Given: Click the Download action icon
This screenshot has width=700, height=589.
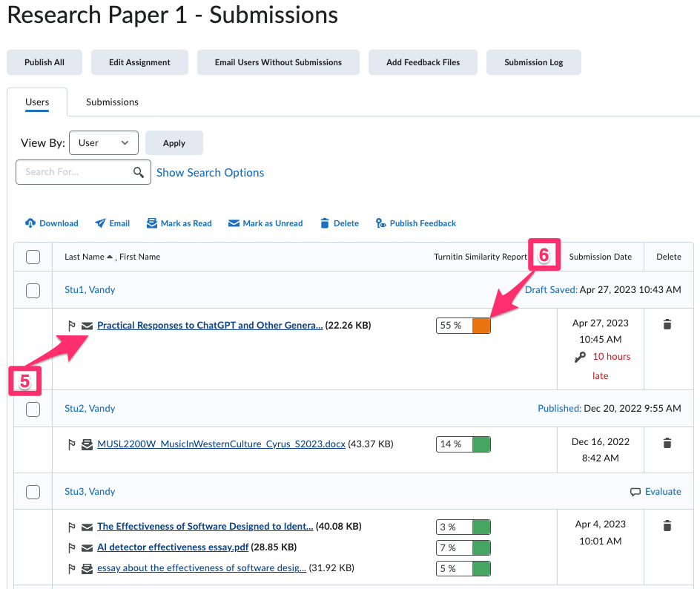Looking at the screenshot, I should click(30, 223).
